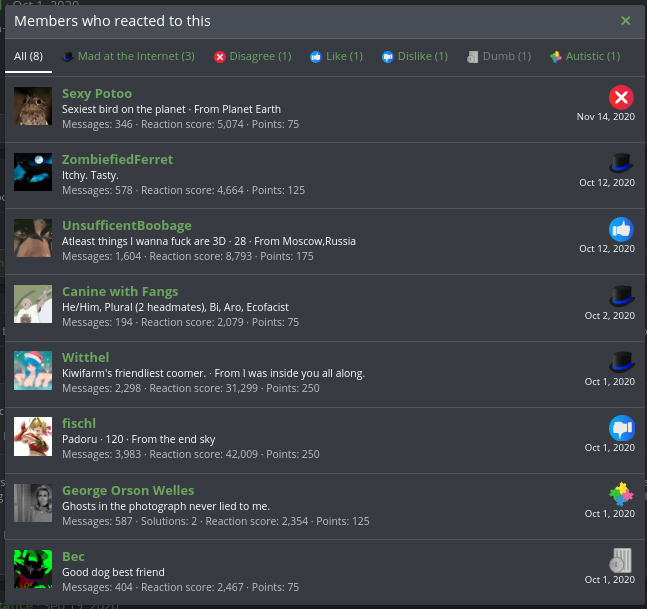This screenshot has height=609, width=647.
Task: Click the colorful puzzle reaction icon beside George Orson Welles
Action: pyautogui.click(x=621, y=494)
